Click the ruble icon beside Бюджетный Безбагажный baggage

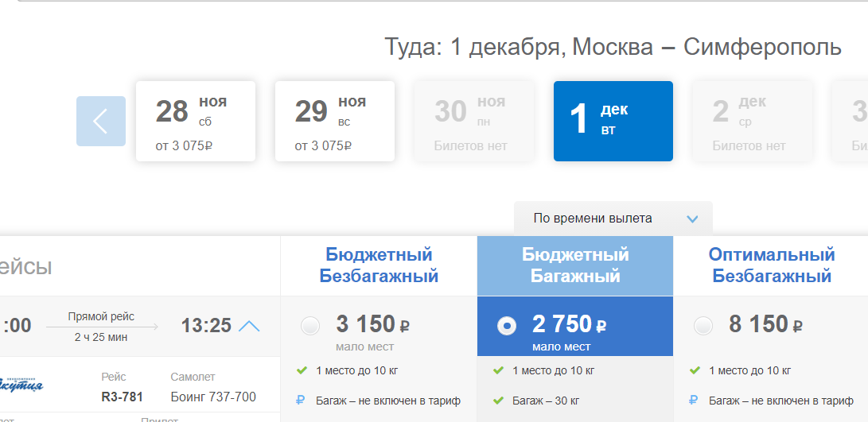click(x=301, y=401)
